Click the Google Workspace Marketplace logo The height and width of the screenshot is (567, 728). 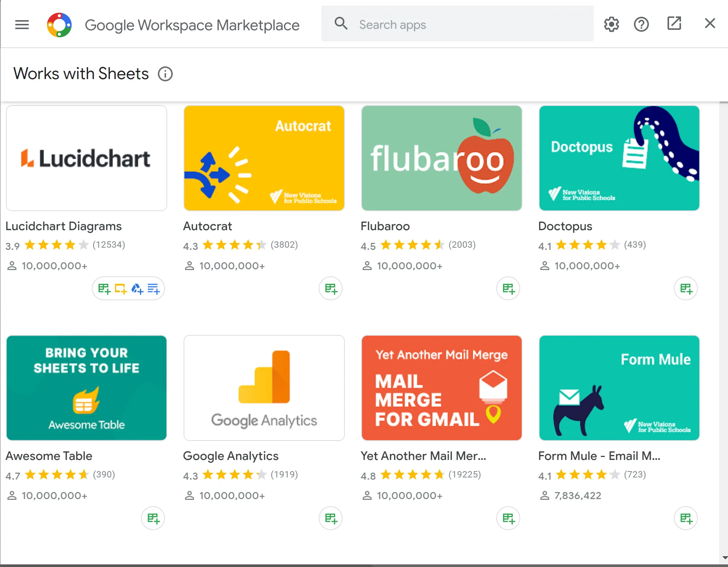point(59,25)
